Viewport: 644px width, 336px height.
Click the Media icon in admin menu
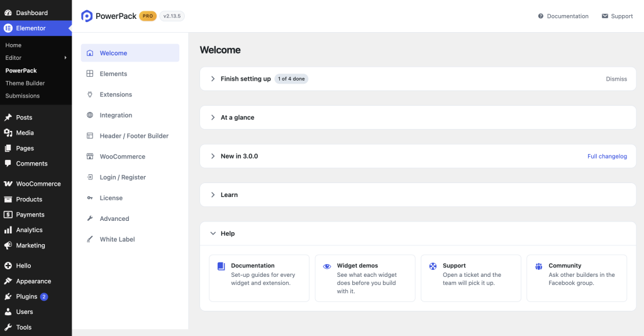point(8,133)
